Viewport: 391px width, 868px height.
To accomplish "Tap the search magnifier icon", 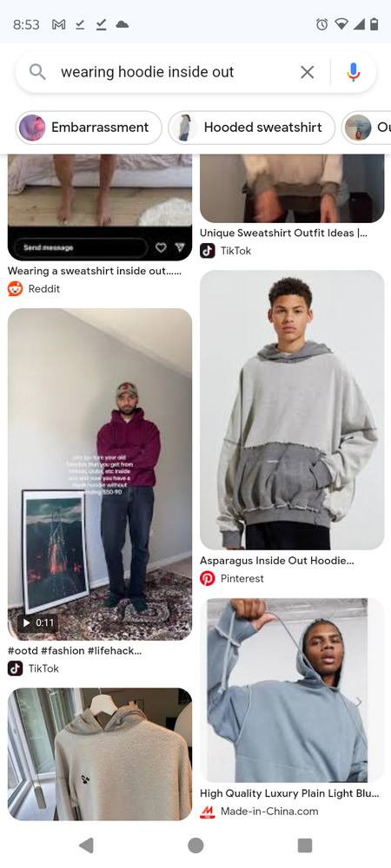I will click(x=37, y=72).
